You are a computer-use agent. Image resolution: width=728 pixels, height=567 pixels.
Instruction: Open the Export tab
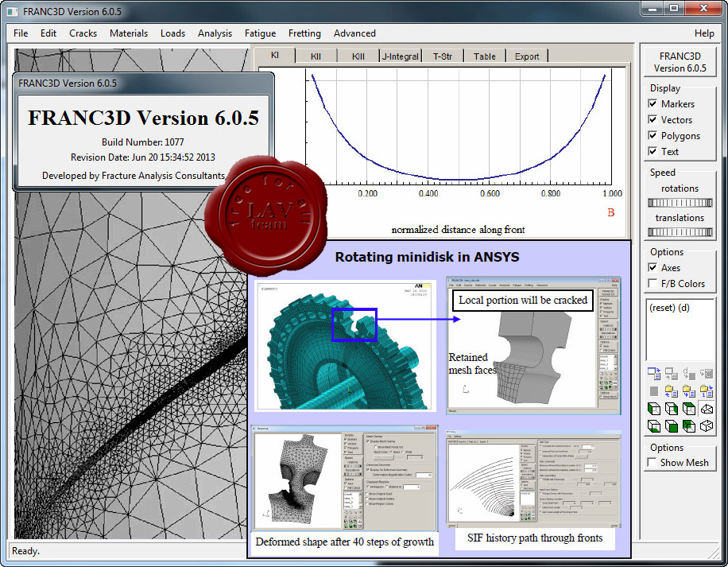coord(526,56)
